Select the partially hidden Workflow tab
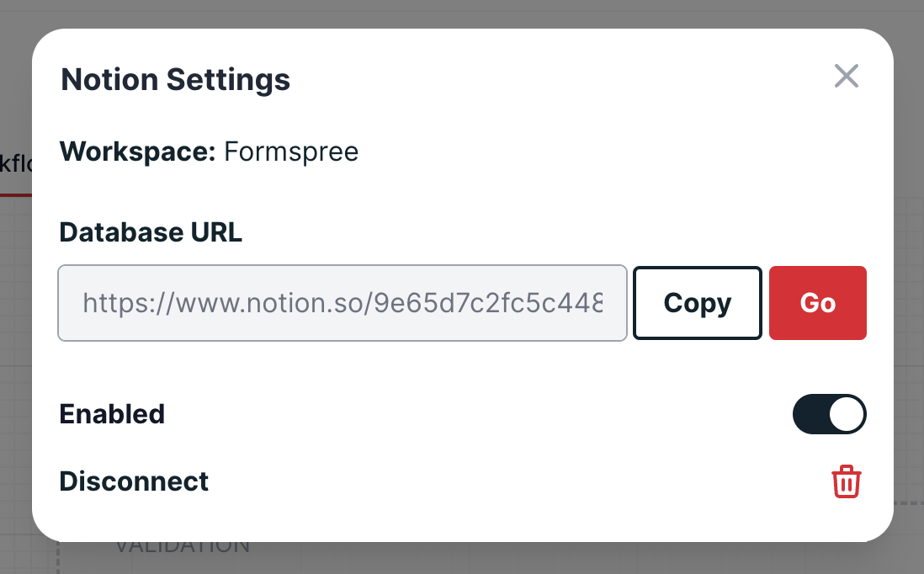 coord(15,163)
